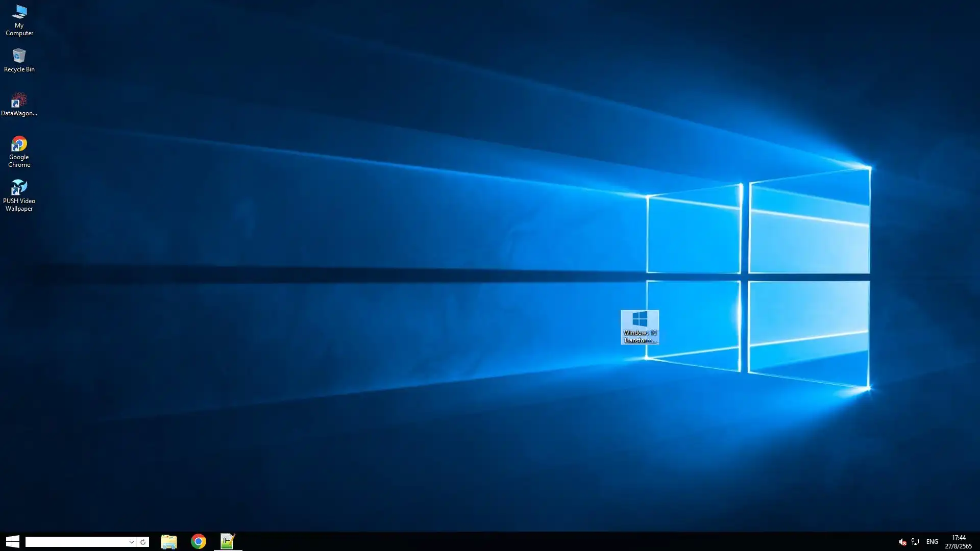The width and height of the screenshot is (980, 551).
Task: Select the PUSH Video Wallpaper shortcut
Action: point(19,188)
